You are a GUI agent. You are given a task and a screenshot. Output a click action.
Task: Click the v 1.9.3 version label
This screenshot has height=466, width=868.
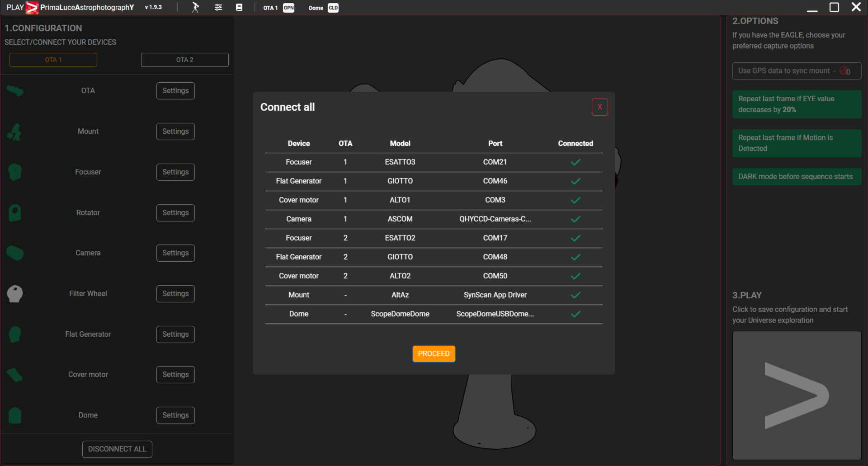(x=153, y=7)
